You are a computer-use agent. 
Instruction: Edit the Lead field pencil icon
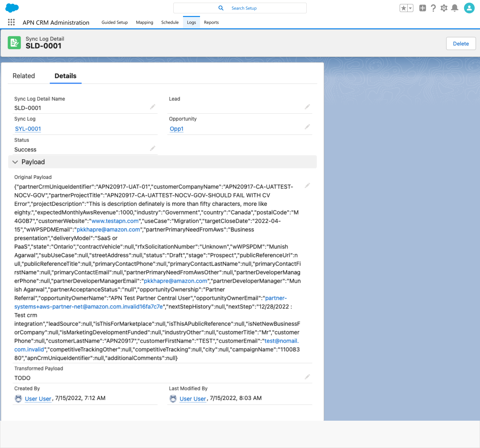pyautogui.click(x=307, y=107)
